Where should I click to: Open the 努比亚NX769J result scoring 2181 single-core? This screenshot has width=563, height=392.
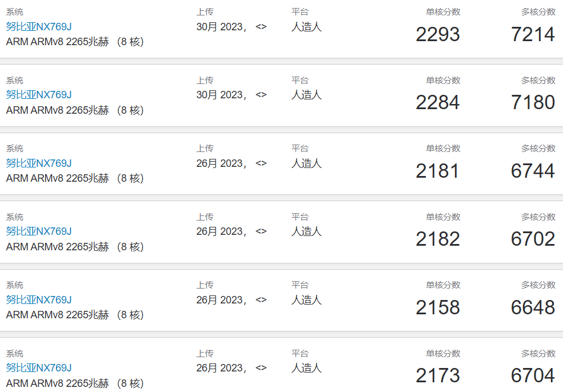39,163
